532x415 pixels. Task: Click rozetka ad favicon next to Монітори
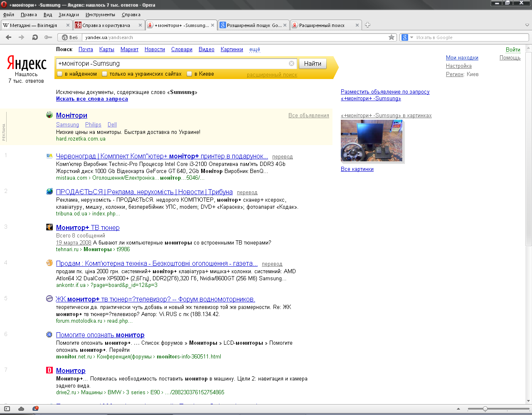point(49,115)
